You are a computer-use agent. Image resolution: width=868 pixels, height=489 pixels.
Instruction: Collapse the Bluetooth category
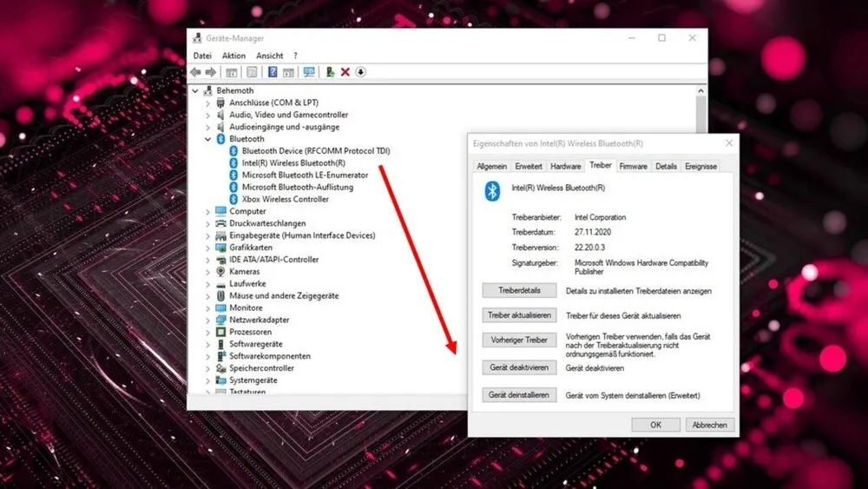tap(208, 139)
